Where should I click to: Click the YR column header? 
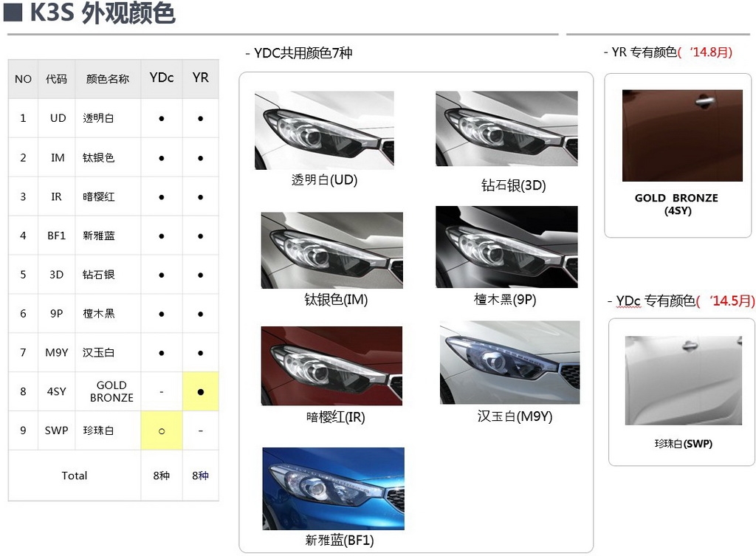tap(201, 78)
